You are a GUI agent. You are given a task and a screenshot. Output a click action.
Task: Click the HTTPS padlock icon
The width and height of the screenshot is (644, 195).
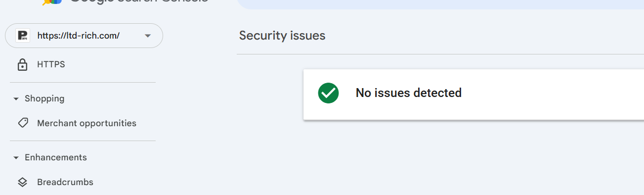coord(22,65)
